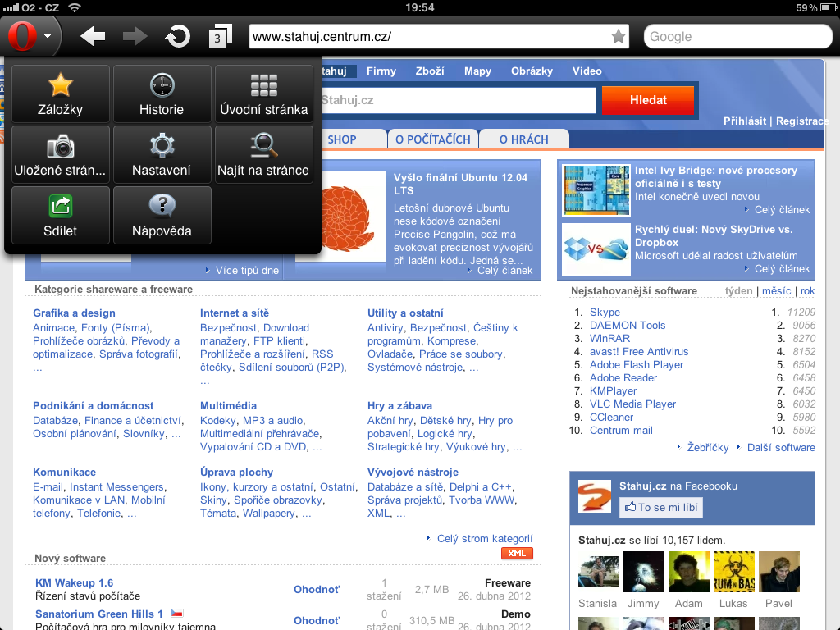Image resolution: width=840 pixels, height=630 pixels.
Task: Open the Další software link
Action: (781, 447)
